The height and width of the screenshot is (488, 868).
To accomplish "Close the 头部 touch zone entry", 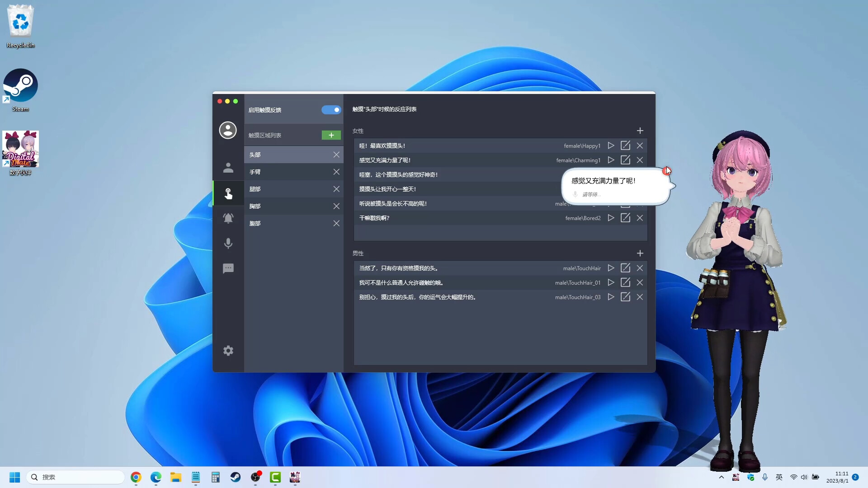I will coord(336,155).
